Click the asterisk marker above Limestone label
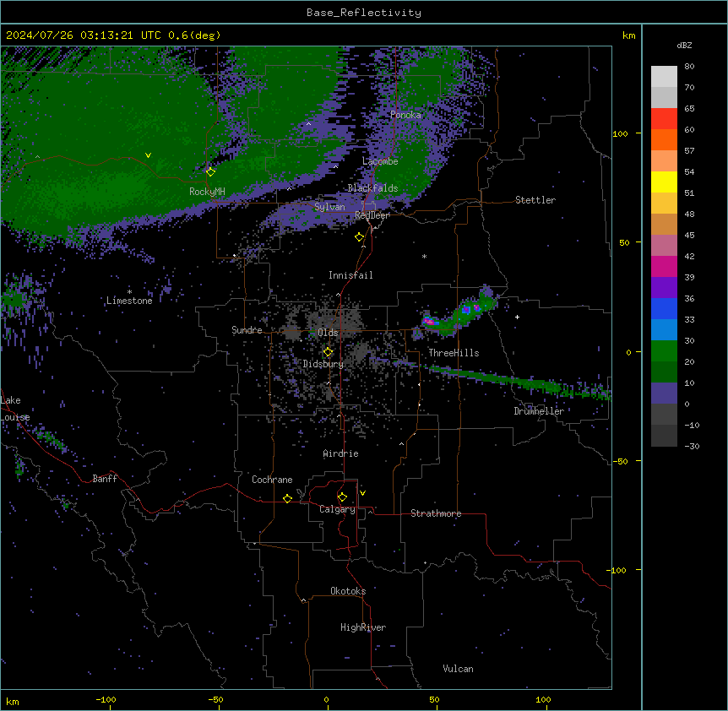This screenshot has height=711, width=728. point(129,292)
